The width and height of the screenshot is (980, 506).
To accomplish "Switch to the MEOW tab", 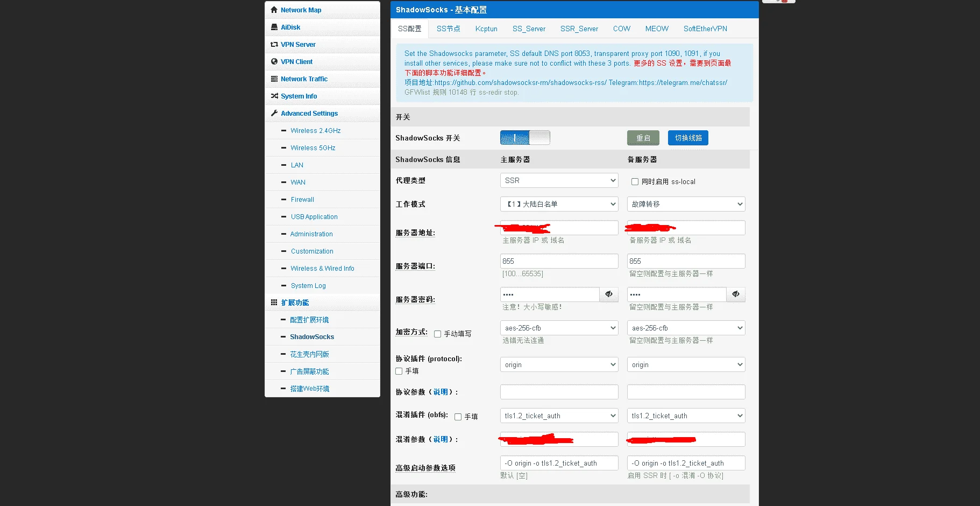I will 657,29.
